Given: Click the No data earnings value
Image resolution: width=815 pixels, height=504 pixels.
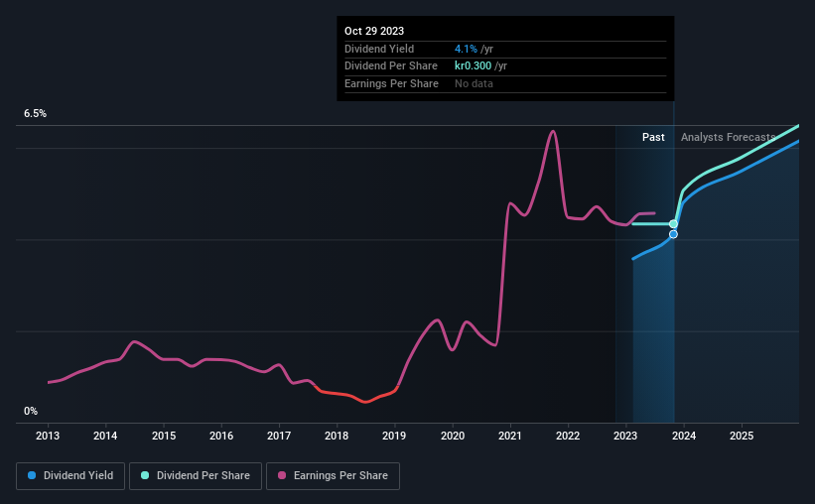Looking at the screenshot, I should [475, 83].
